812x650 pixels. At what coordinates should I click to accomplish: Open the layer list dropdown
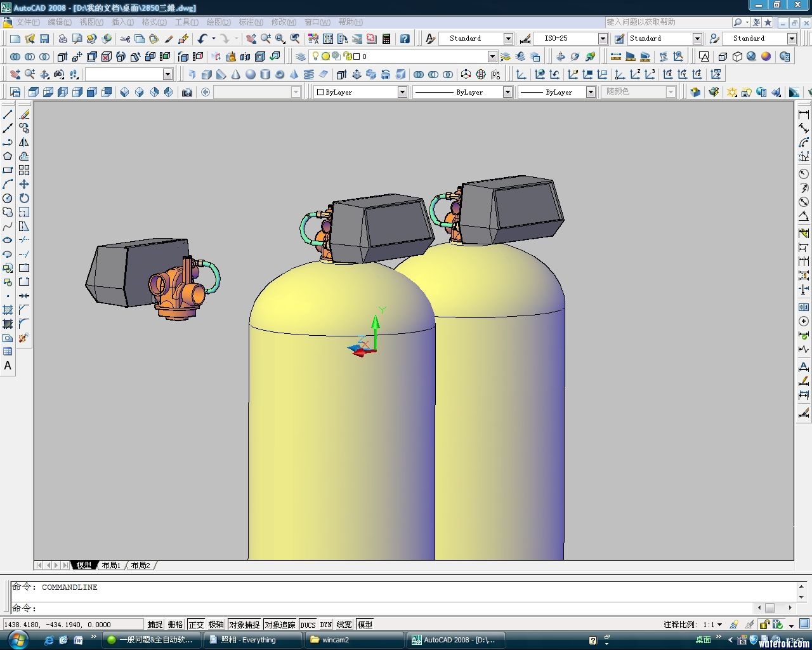tap(492, 57)
